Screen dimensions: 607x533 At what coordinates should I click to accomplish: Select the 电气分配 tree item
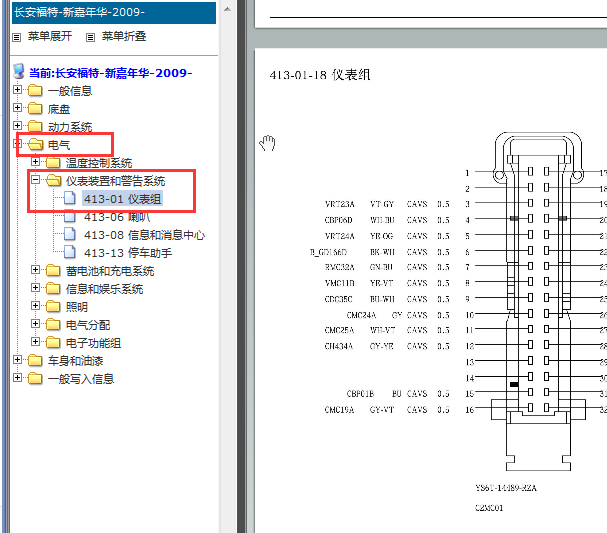coord(88,325)
